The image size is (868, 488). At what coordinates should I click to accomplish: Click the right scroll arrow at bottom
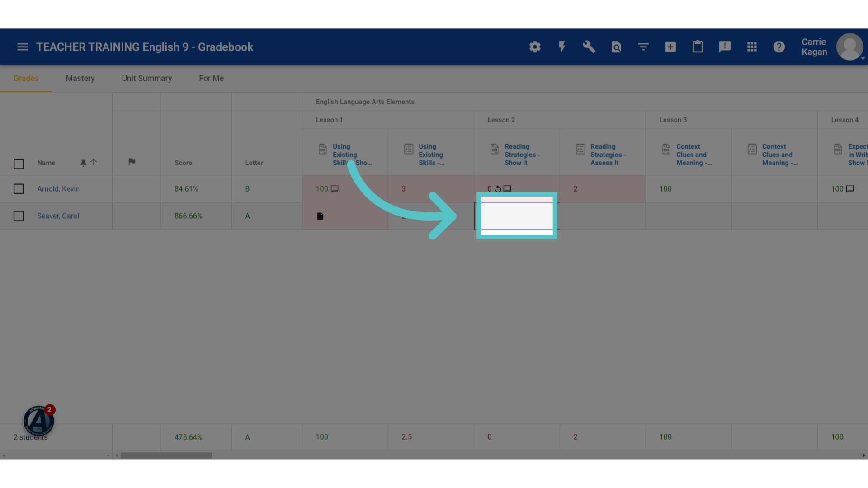864,455
